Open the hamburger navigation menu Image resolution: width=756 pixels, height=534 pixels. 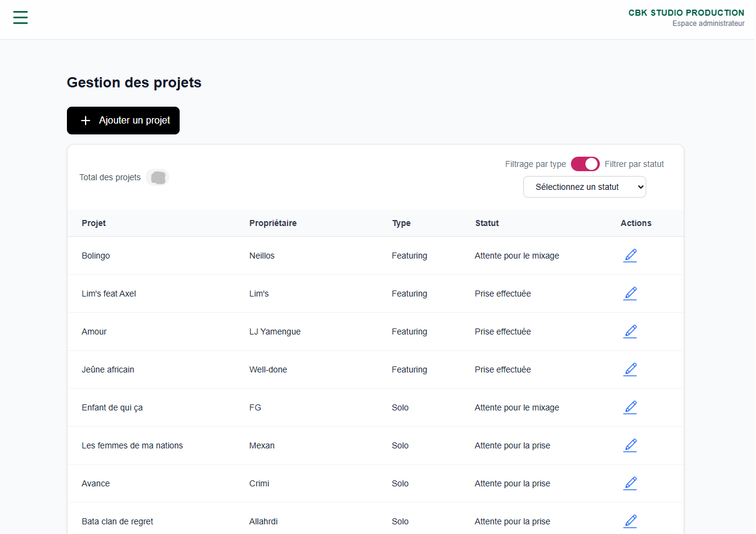click(20, 17)
